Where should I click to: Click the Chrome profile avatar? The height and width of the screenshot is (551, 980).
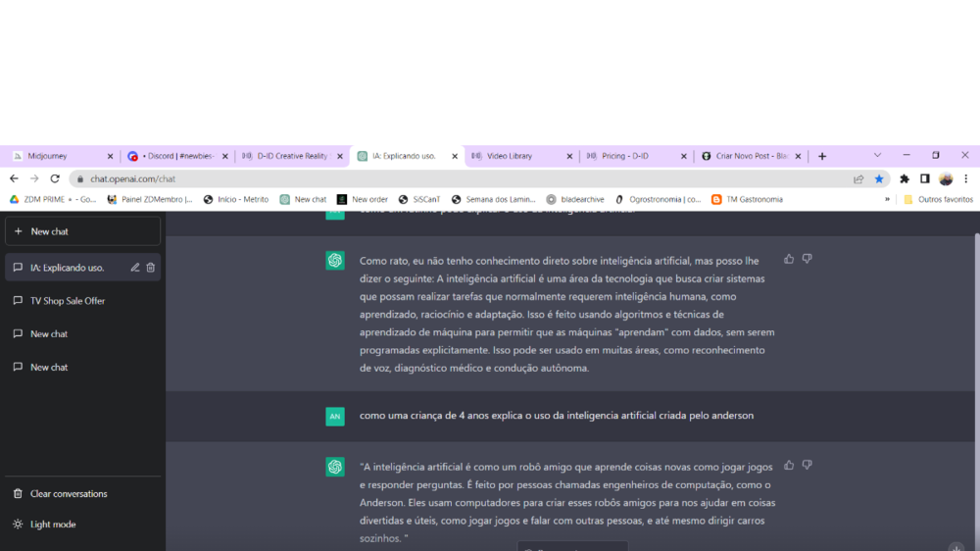[946, 178]
